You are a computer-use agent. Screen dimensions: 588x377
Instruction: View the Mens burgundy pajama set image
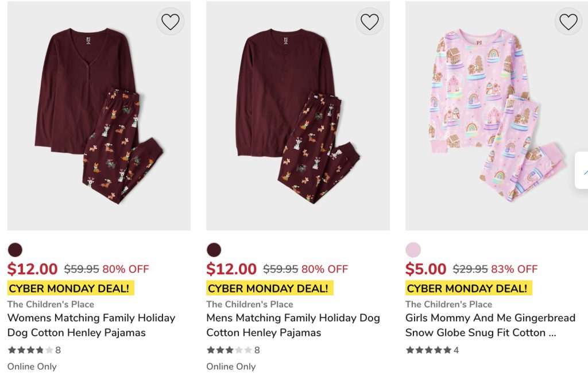point(297,115)
